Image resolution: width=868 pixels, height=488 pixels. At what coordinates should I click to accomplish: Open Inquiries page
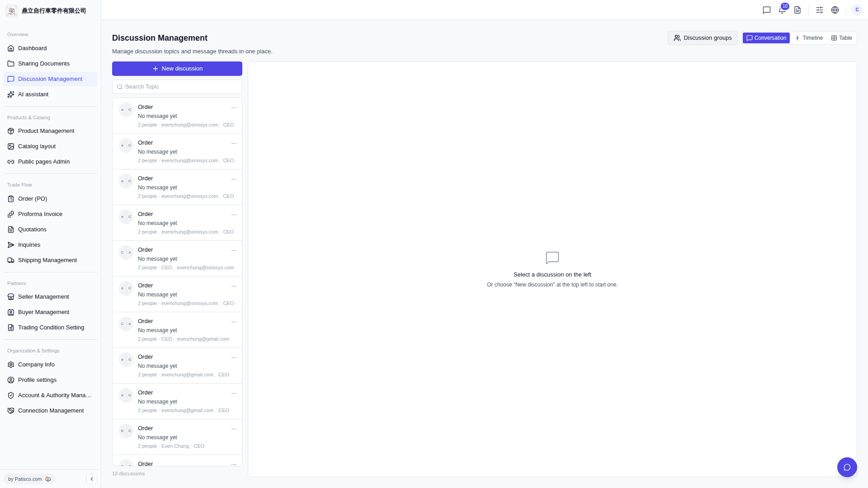(50, 245)
